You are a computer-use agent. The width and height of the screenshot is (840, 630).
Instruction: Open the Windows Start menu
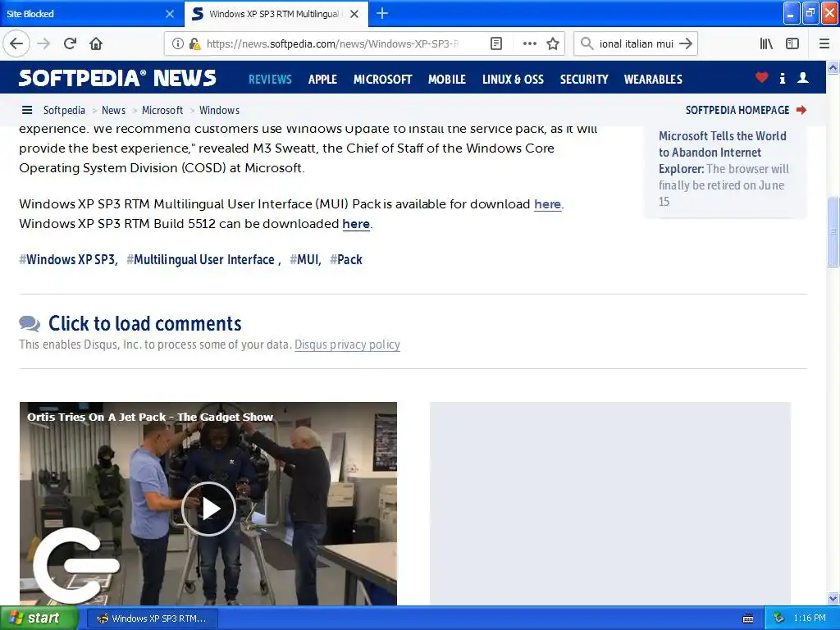(x=39, y=618)
